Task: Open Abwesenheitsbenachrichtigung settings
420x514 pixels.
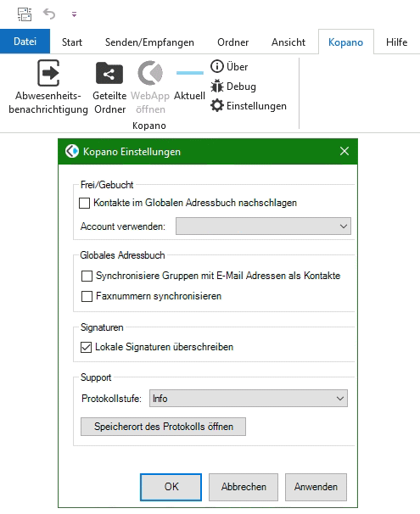Action: tap(48, 87)
